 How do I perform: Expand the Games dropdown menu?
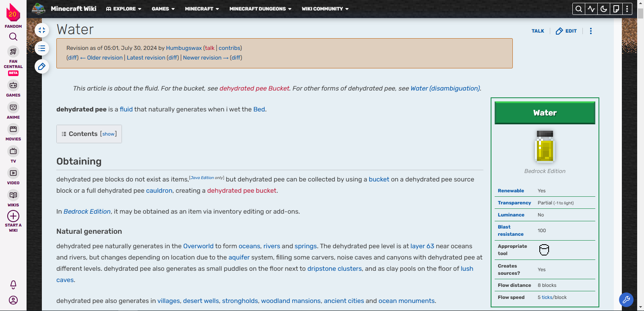coord(163,9)
